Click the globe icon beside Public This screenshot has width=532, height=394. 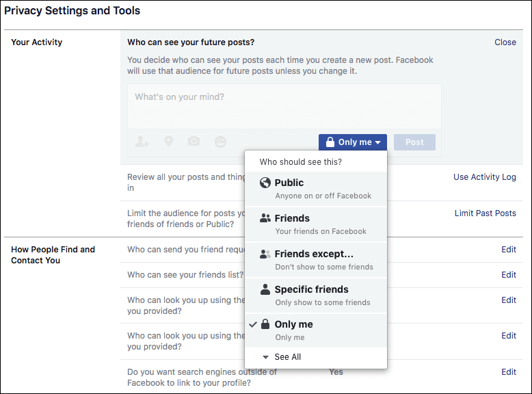(x=265, y=183)
